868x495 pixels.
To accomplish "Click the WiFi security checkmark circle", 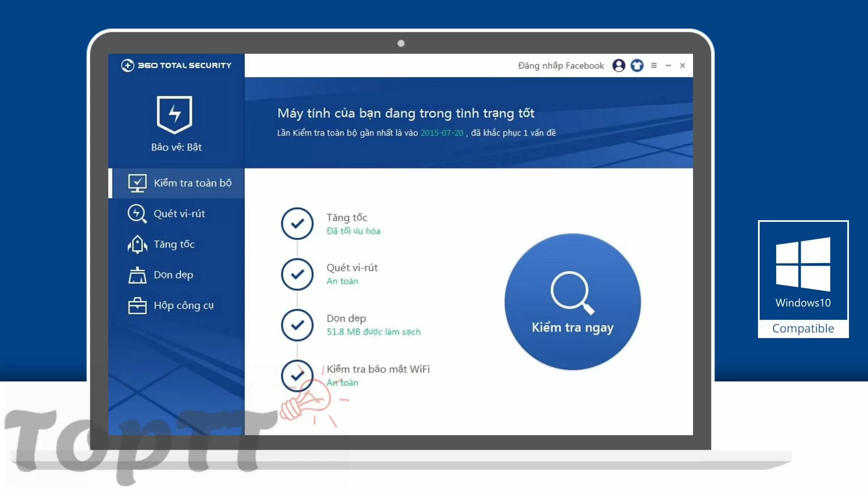I will (297, 376).
